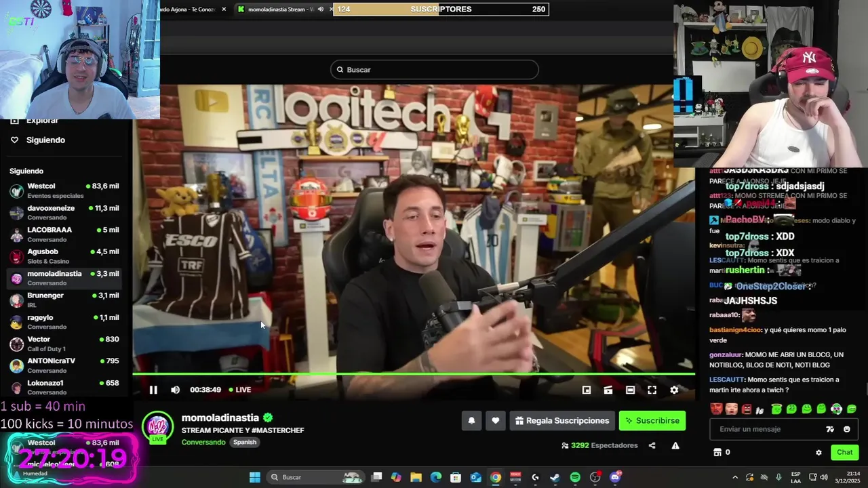868x488 pixels.
Task: Close the momoladinastia Stream browser tab
Action: tap(331, 9)
